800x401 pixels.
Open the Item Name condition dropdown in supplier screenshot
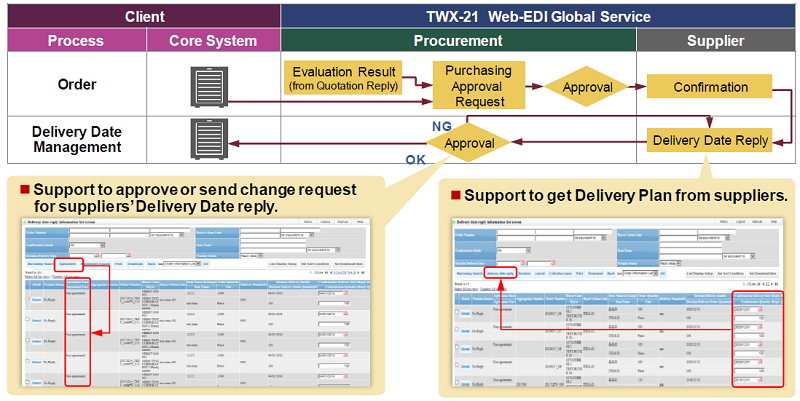coord(739,256)
